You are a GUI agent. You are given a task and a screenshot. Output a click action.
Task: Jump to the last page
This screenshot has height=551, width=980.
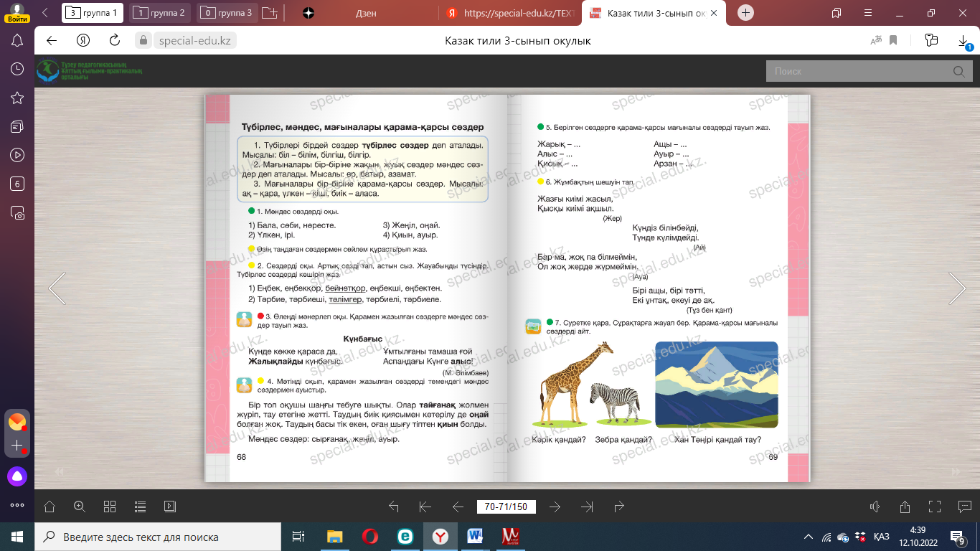pos(587,507)
